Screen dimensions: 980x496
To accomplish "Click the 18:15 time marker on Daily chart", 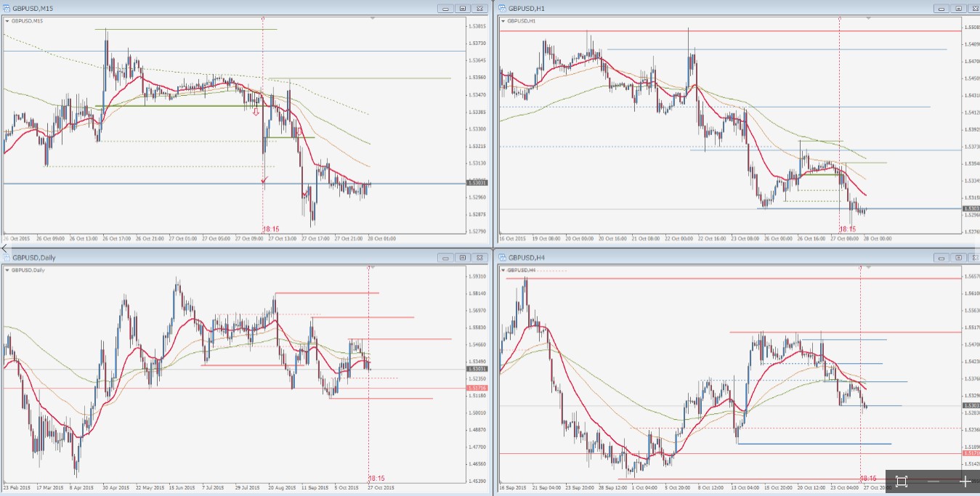I will tap(376, 478).
